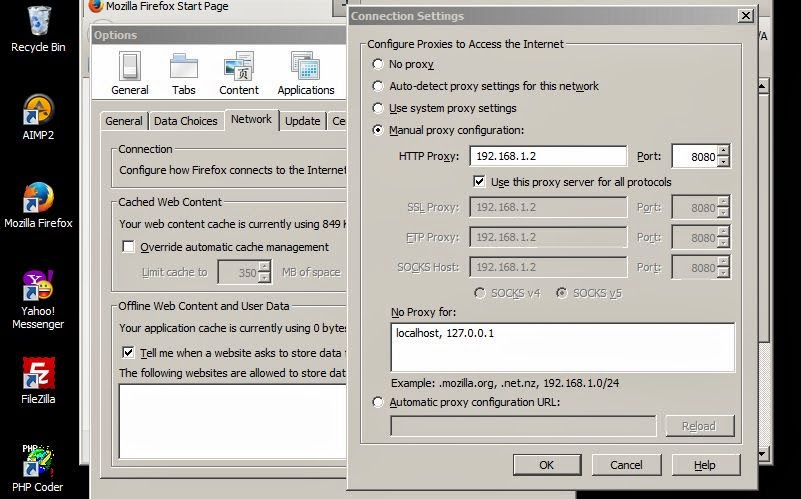Open the PHP Coder desktop shortcut
This screenshot has height=499, width=801.
[38, 468]
